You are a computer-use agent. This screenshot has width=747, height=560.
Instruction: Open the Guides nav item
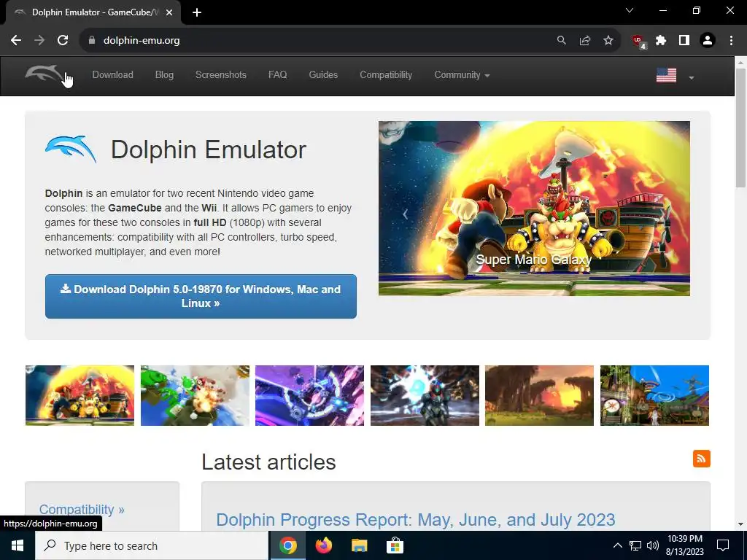pyautogui.click(x=323, y=75)
